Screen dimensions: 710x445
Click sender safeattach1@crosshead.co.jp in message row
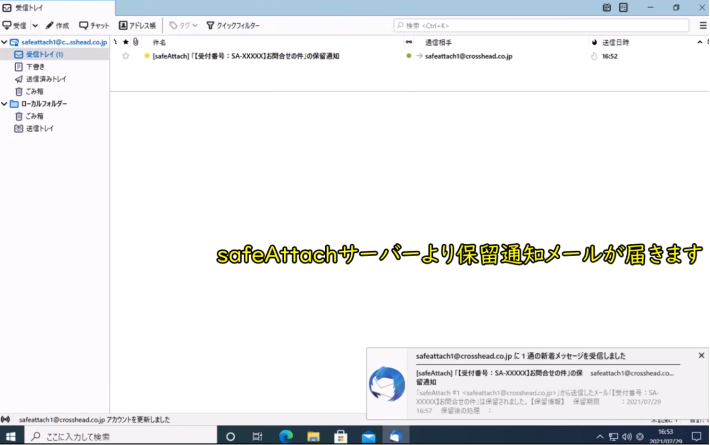pyautogui.click(x=469, y=56)
